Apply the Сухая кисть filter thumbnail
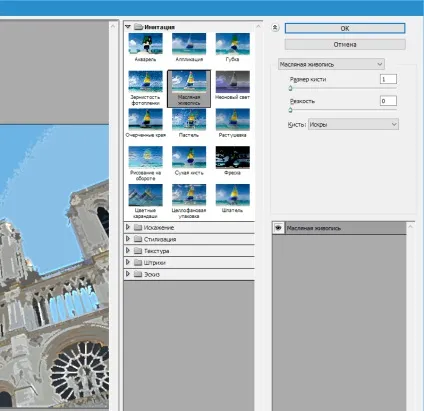 [189, 157]
